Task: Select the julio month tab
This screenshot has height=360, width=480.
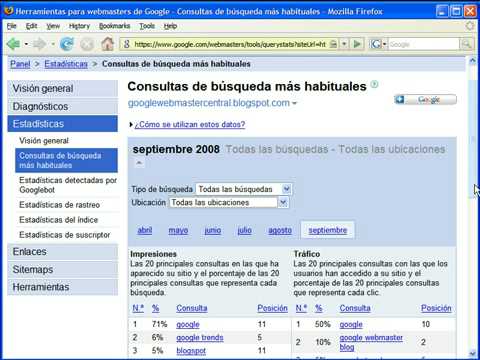Action: coord(244,230)
